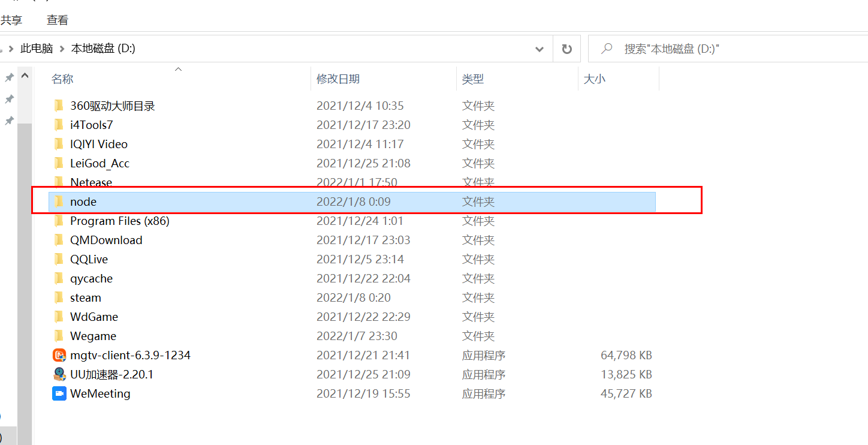Screen dimensions: 868x445
Task: Open the 共享 ribbon tab
Action: [x=11, y=20]
